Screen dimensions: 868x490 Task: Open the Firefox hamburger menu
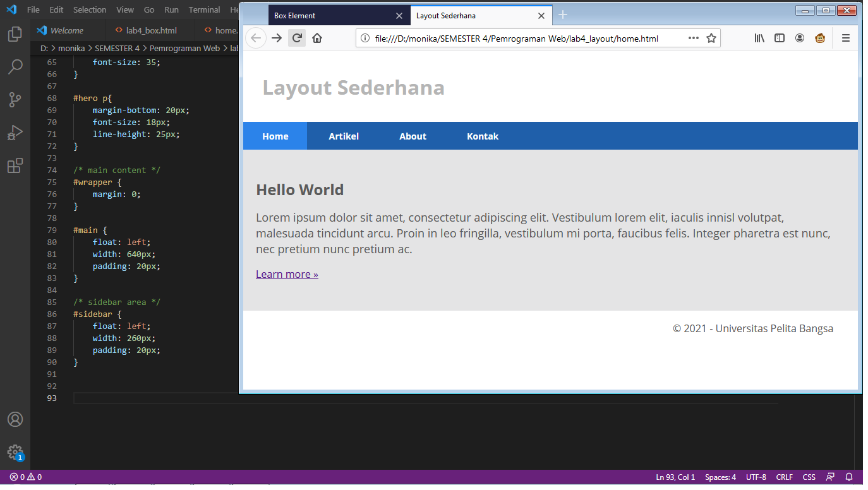point(846,38)
